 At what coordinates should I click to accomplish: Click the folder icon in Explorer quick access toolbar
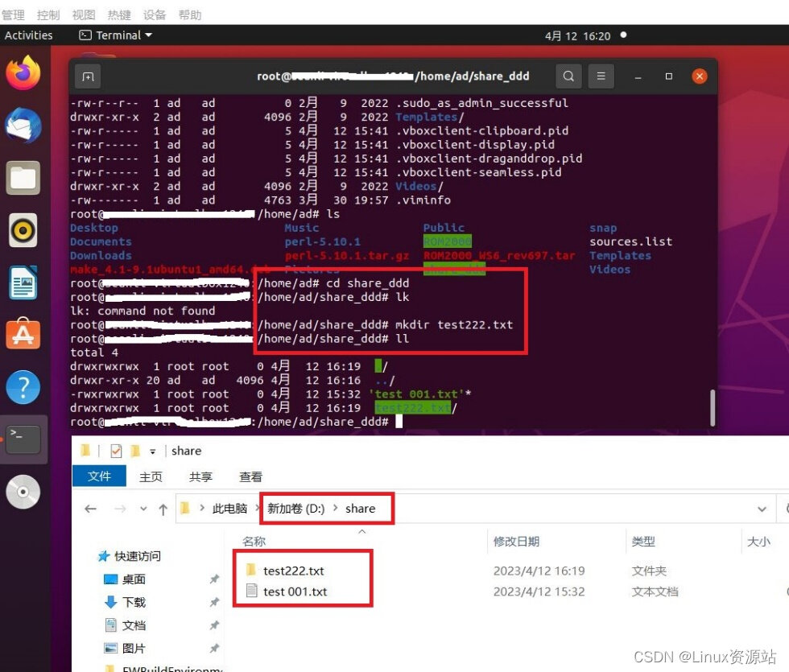(85, 451)
